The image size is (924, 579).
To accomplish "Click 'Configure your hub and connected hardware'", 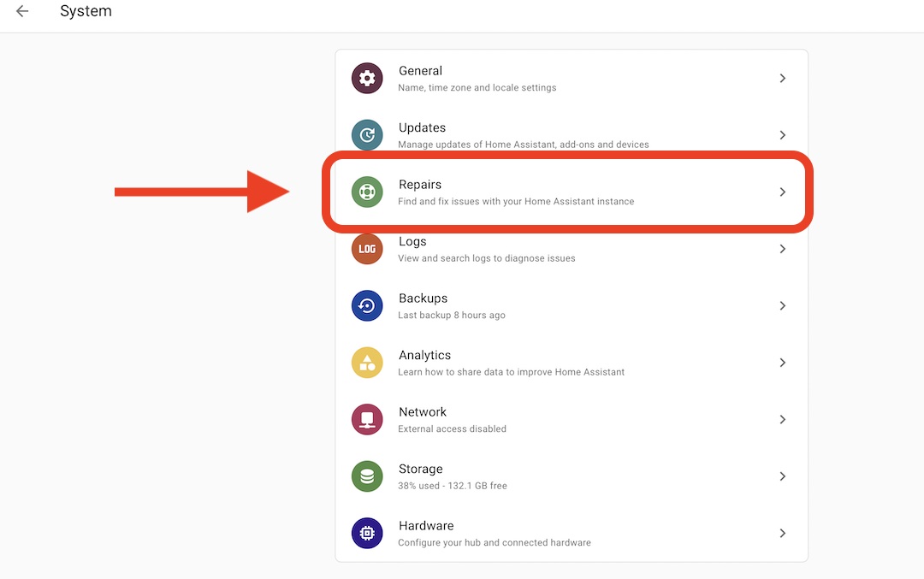I will 495,542.
